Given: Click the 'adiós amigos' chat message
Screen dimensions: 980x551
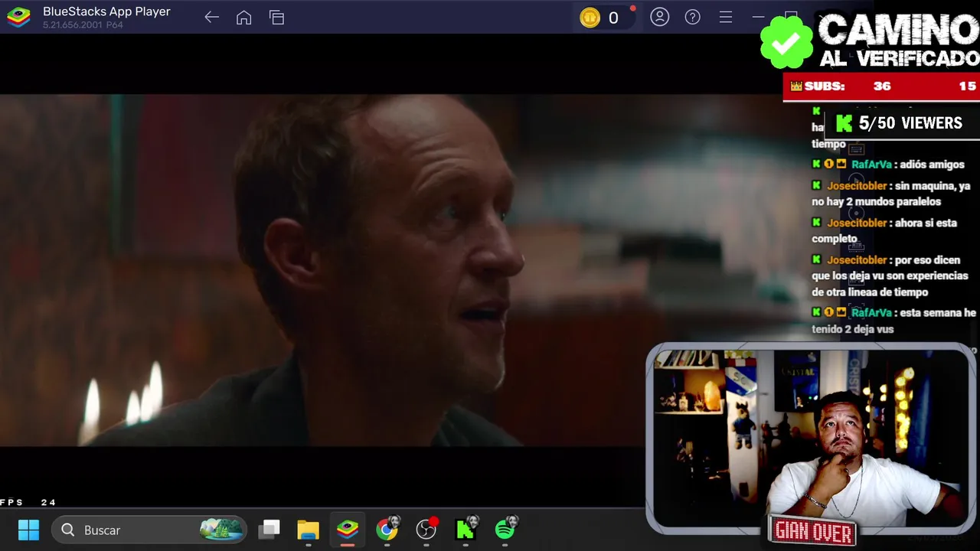Looking at the screenshot, I should point(889,165).
